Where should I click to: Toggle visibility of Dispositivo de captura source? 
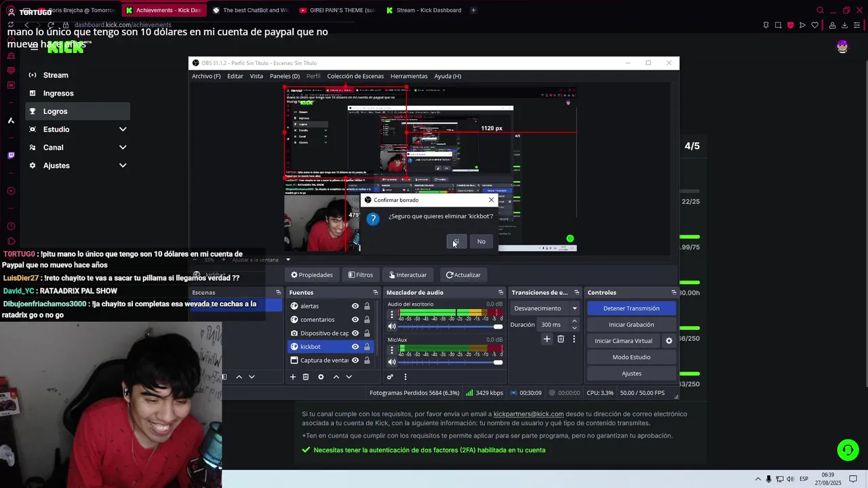(355, 333)
